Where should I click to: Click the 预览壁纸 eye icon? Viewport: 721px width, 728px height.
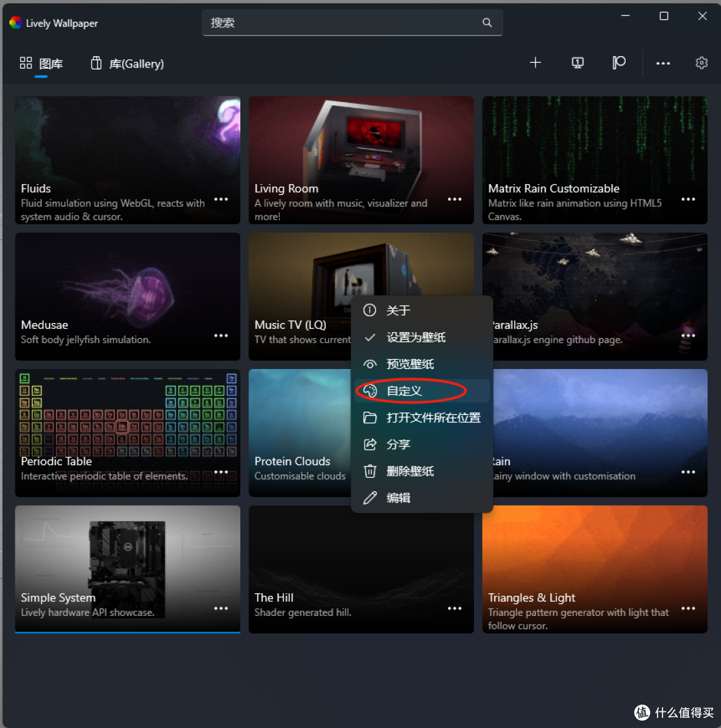pyautogui.click(x=370, y=364)
